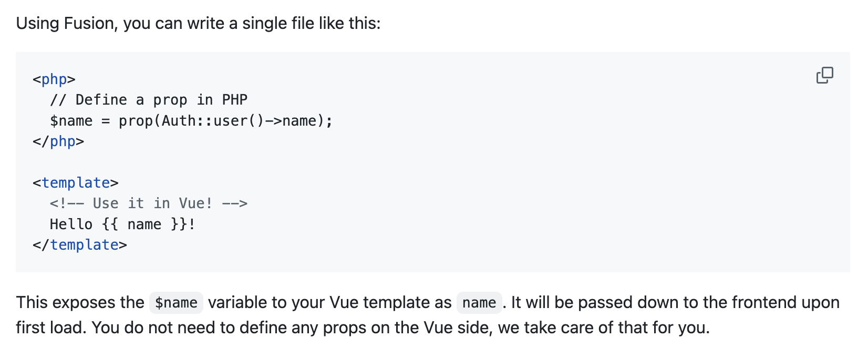Click the word Hello in the template
This screenshot has height=348, width=868.
pos(71,224)
